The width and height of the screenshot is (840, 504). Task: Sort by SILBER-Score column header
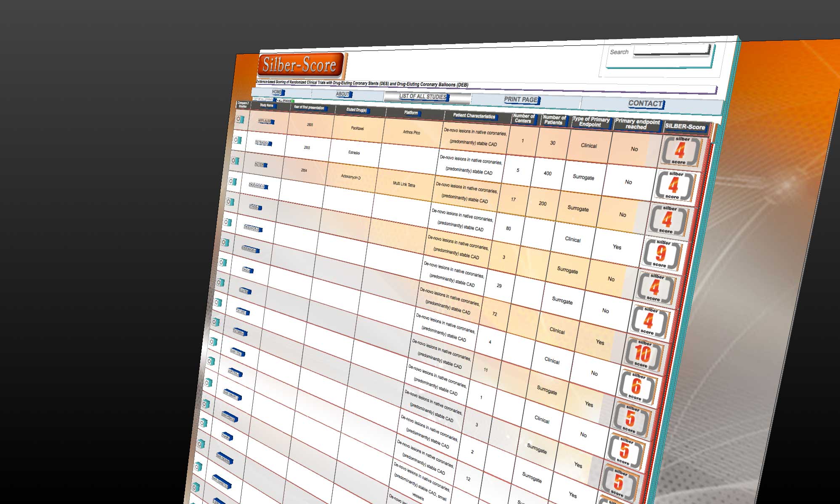686,127
